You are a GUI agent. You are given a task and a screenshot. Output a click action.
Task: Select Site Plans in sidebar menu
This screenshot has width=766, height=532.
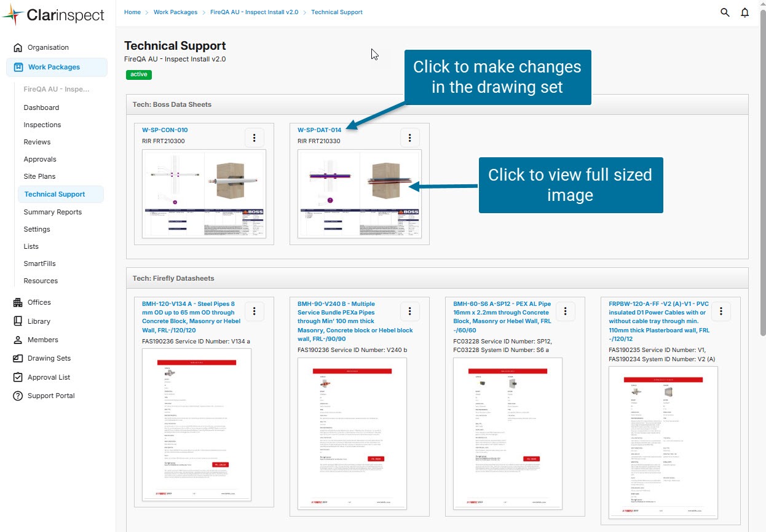[39, 176]
